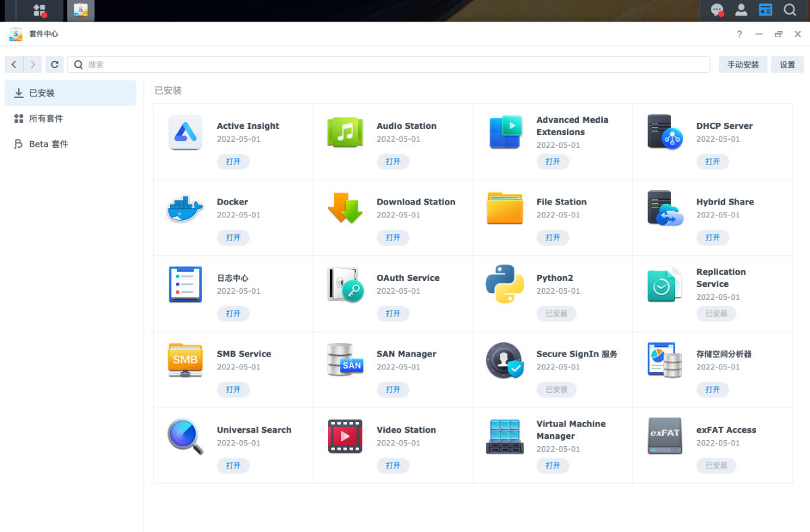Click the Secure SignIn shield icon

point(505,360)
